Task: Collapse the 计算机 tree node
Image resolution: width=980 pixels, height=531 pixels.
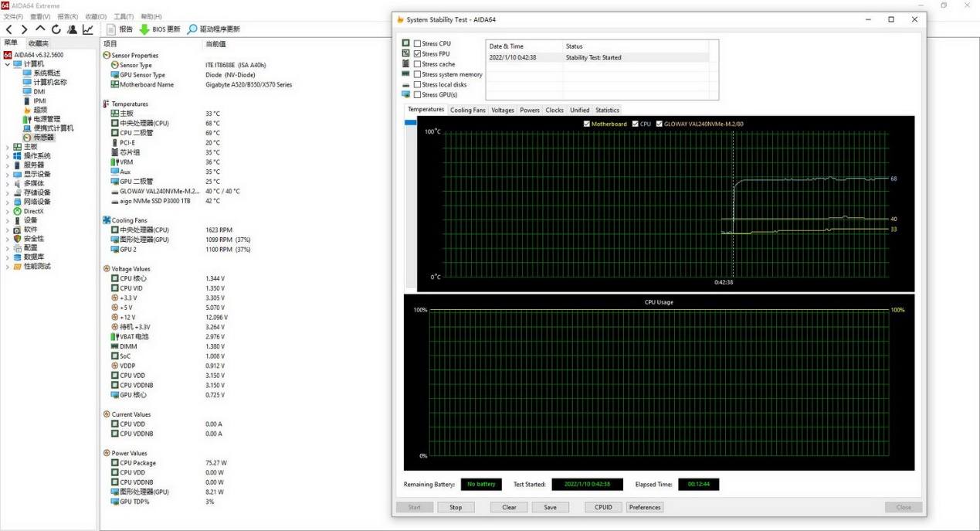Action: (8, 63)
